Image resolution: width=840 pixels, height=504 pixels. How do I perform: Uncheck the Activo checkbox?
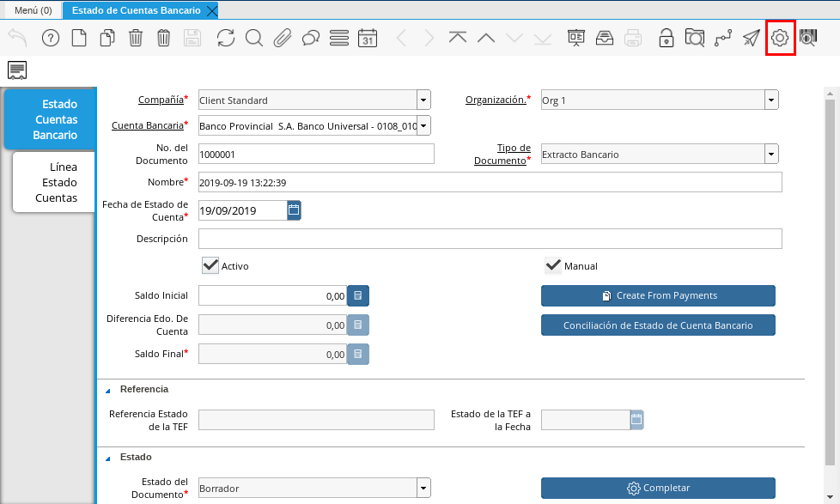[210, 265]
